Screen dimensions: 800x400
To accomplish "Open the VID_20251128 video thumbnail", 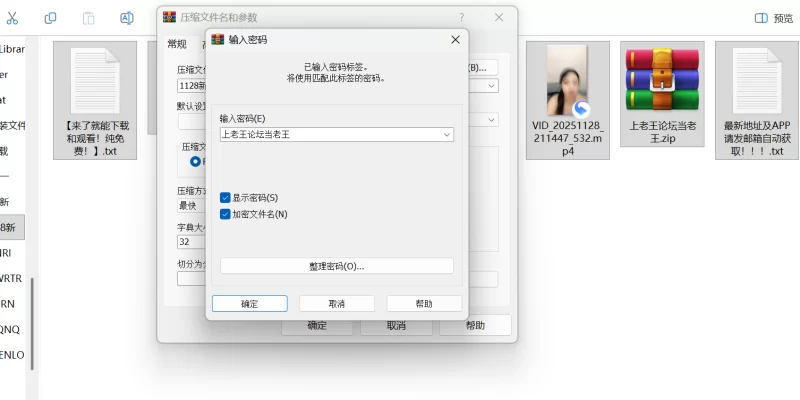I will pyautogui.click(x=567, y=84).
